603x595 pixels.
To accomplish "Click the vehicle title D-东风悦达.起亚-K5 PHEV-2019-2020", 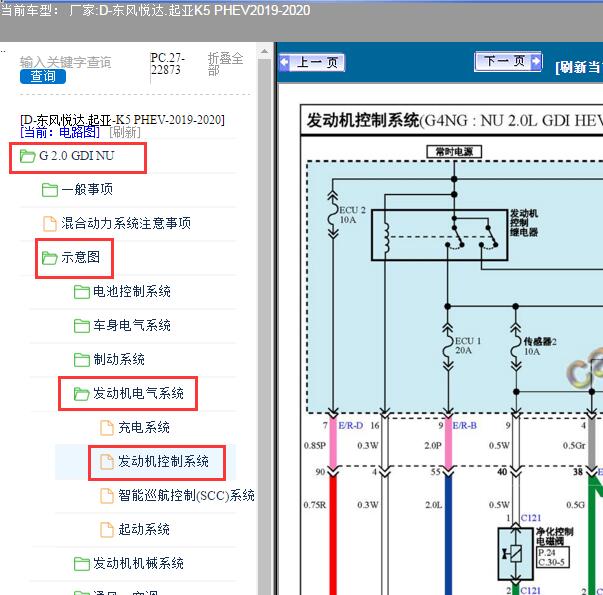I will pyautogui.click(x=122, y=120).
